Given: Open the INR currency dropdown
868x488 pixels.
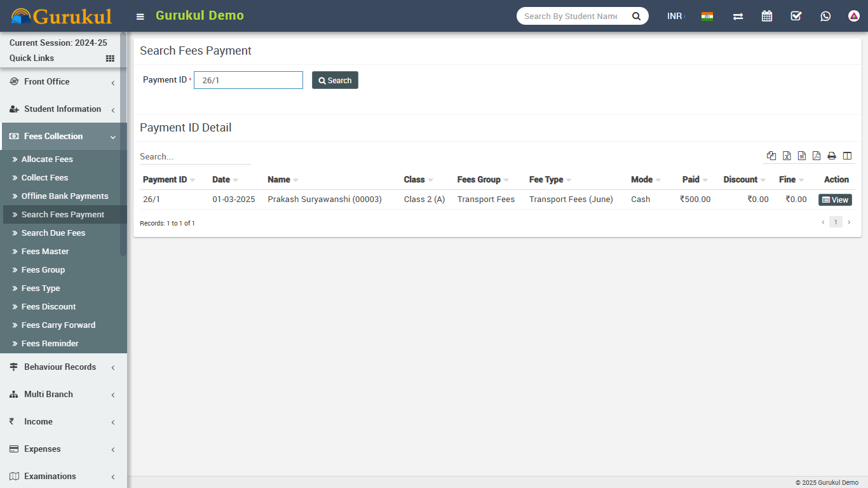Looking at the screenshot, I should point(675,16).
